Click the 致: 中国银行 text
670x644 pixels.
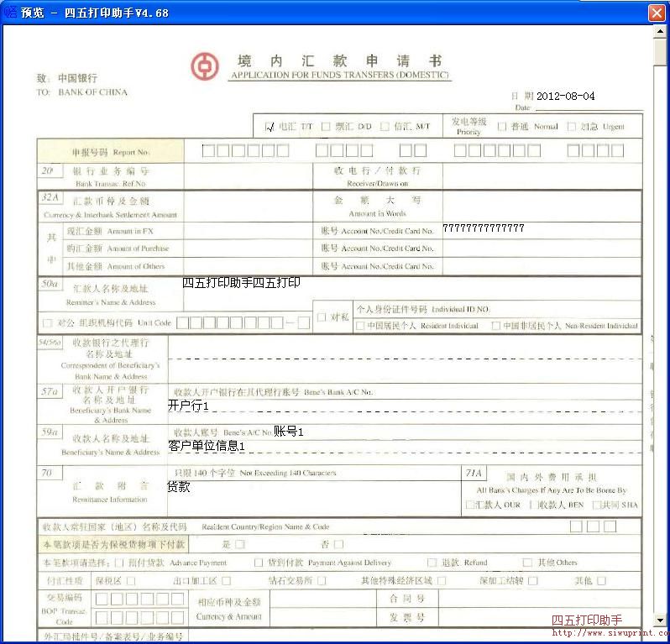[66, 78]
